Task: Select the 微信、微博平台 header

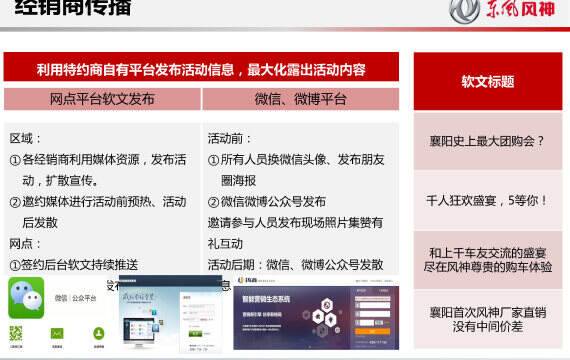Action: (x=301, y=99)
